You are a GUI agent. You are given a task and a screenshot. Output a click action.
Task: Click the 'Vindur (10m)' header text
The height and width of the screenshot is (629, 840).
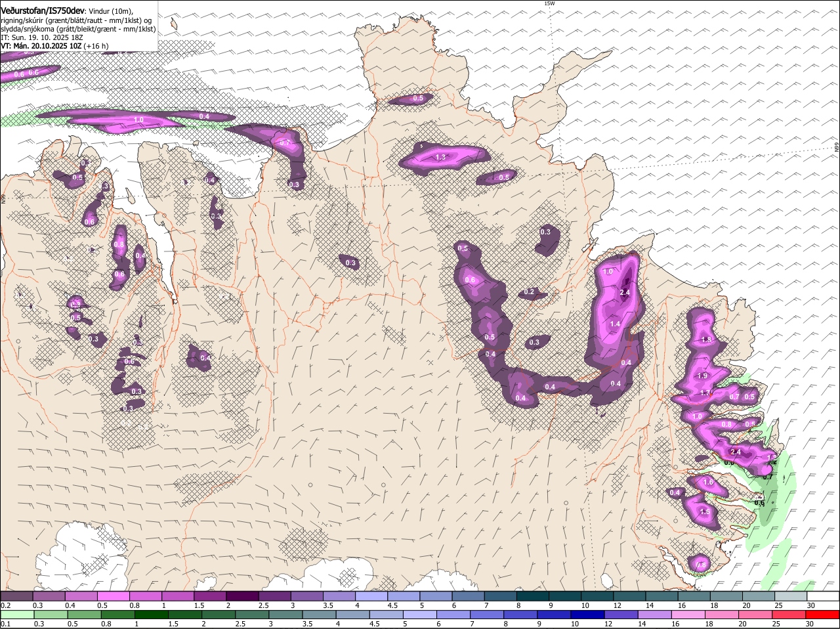110,11
